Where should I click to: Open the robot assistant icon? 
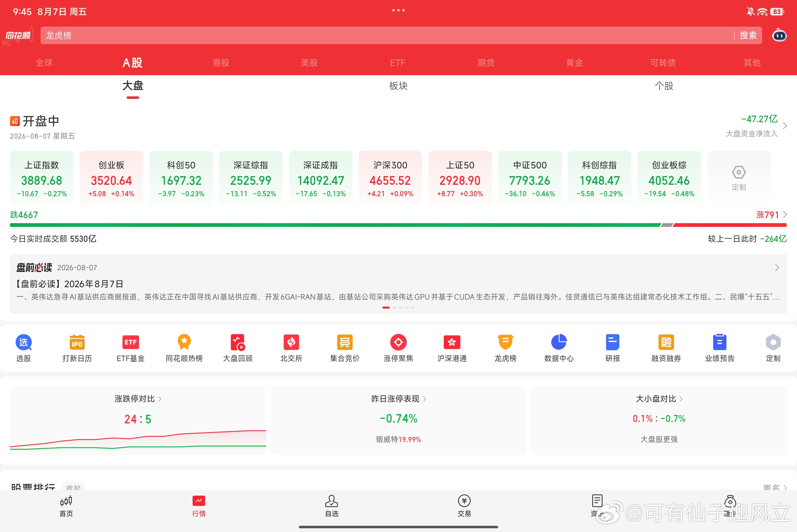coord(779,35)
